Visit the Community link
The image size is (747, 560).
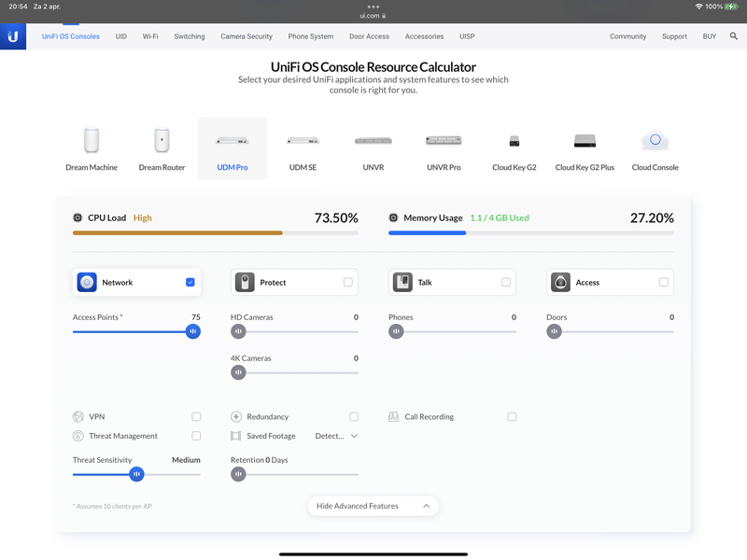tap(627, 36)
